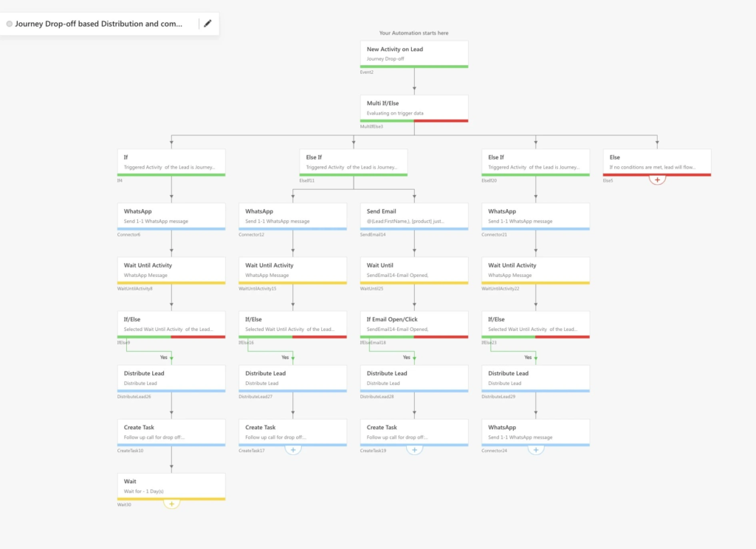Click plus icon under the Wait30 node
Image resolution: width=756 pixels, height=549 pixels.
point(171,502)
